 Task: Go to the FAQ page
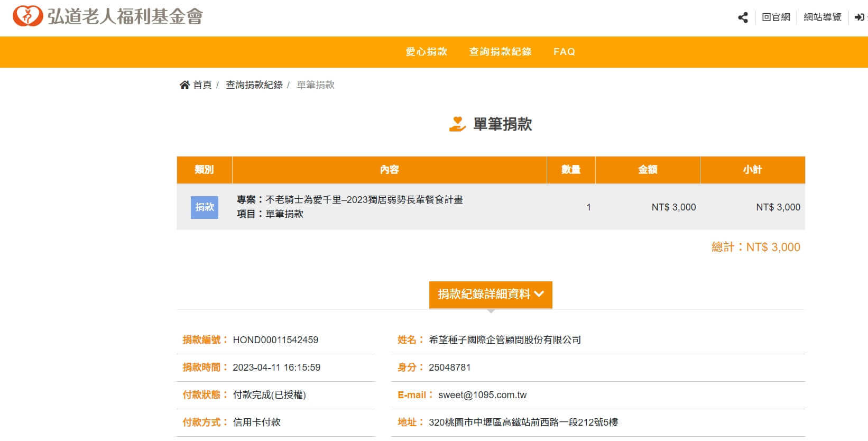564,52
